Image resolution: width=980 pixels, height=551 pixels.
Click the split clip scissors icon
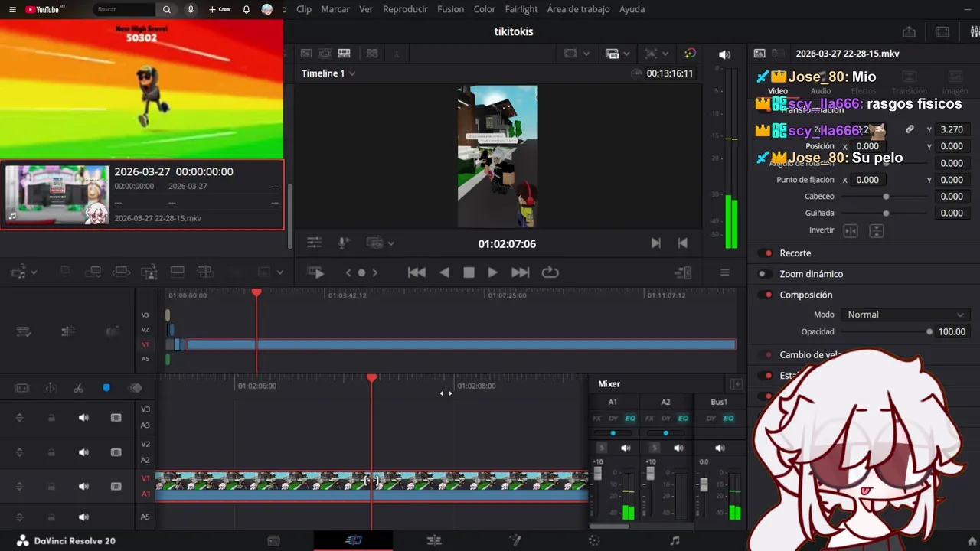tap(78, 388)
